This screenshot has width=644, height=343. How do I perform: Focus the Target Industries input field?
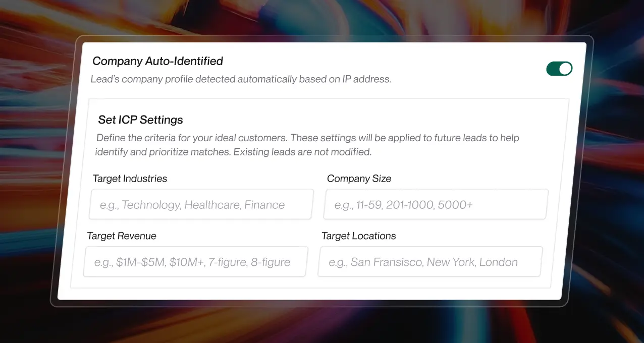tap(201, 204)
